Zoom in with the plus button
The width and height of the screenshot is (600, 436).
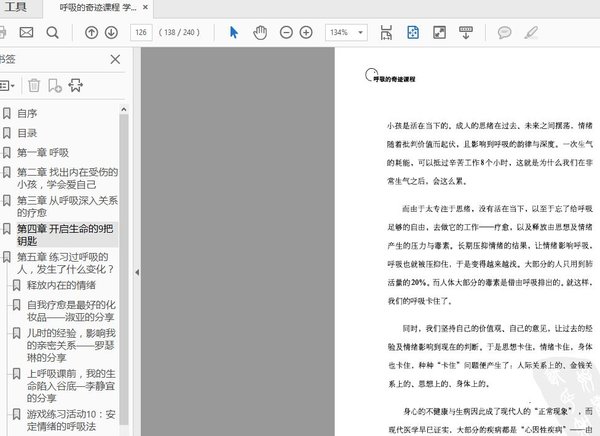305,33
